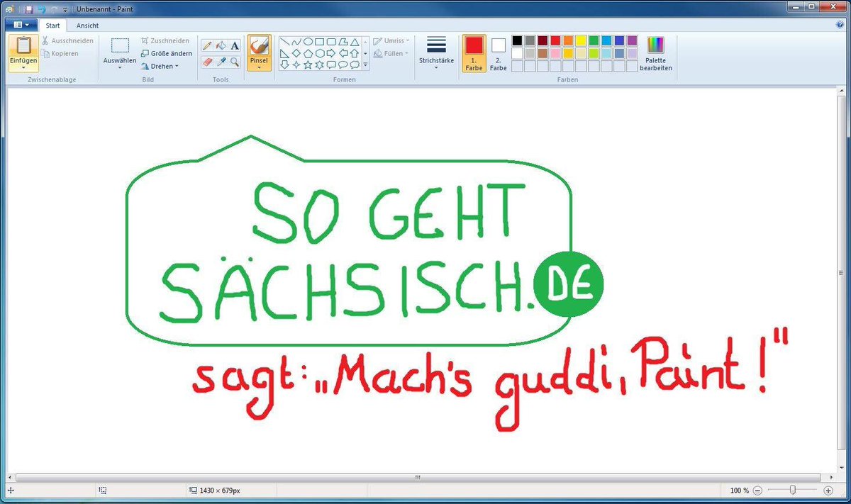This screenshot has height=504, width=851.
Task: Choose the pentagon shape
Action: pyautogui.click(x=308, y=53)
